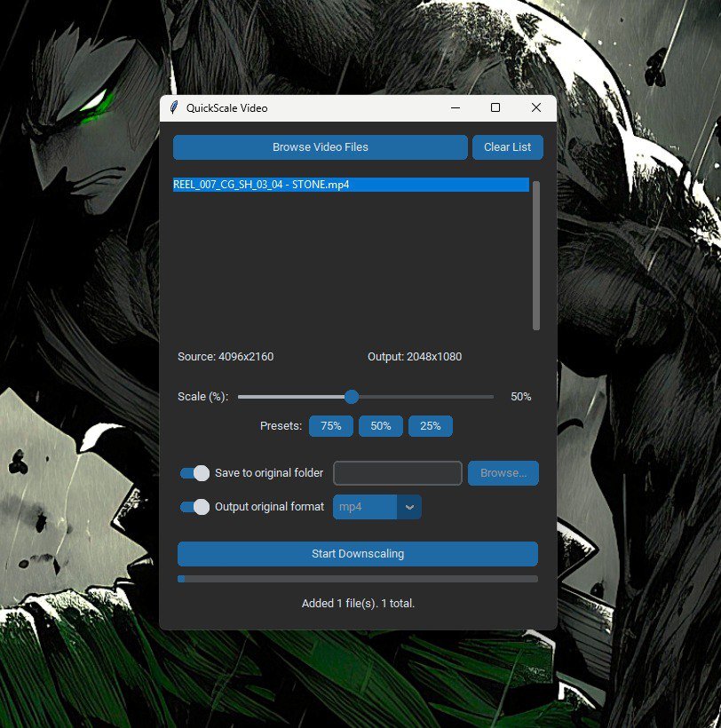Maximize the QuickScale Video window
The height and width of the screenshot is (728, 721).
click(x=495, y=107)
